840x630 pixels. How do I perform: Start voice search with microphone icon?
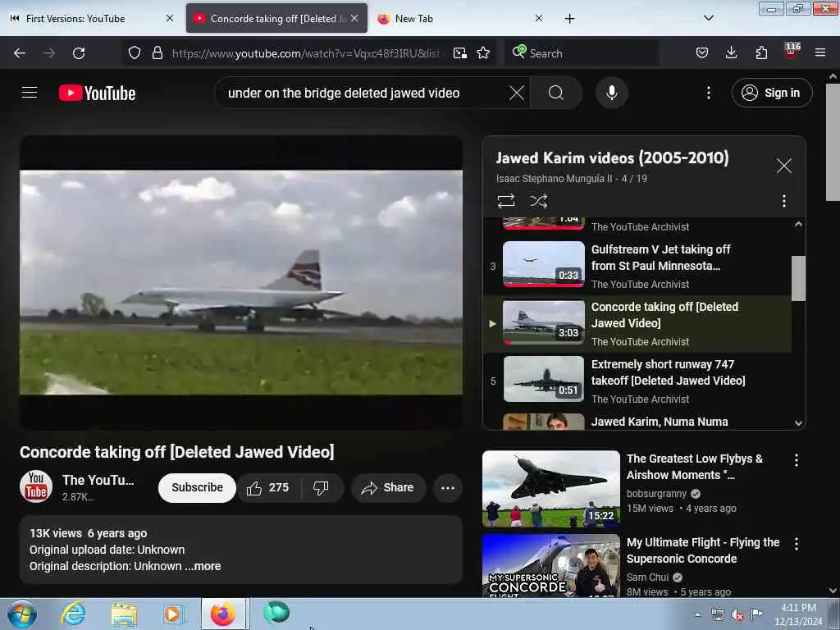point(612,94)
